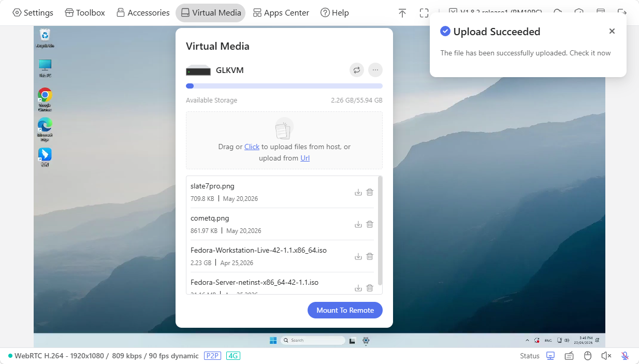Download the Fedora-Server-netinst ISO
Screen dimensions: 639x364
click(x=358, y=288)
